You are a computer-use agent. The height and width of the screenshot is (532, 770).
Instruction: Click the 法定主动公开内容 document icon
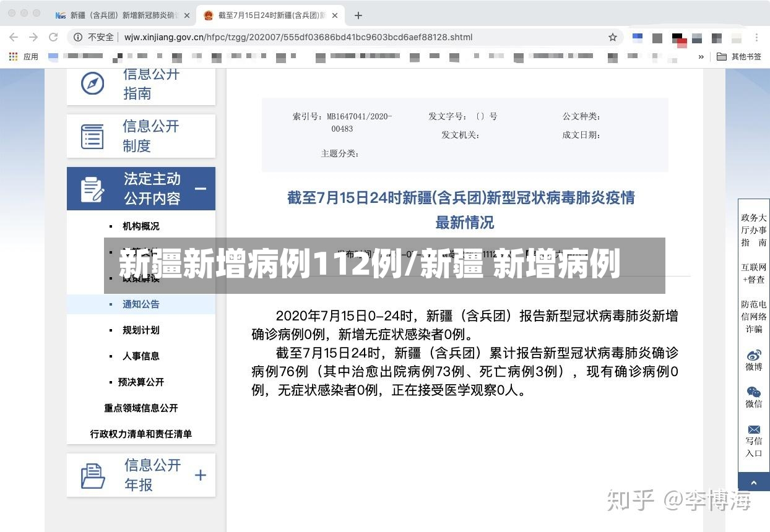coord(93,189)
